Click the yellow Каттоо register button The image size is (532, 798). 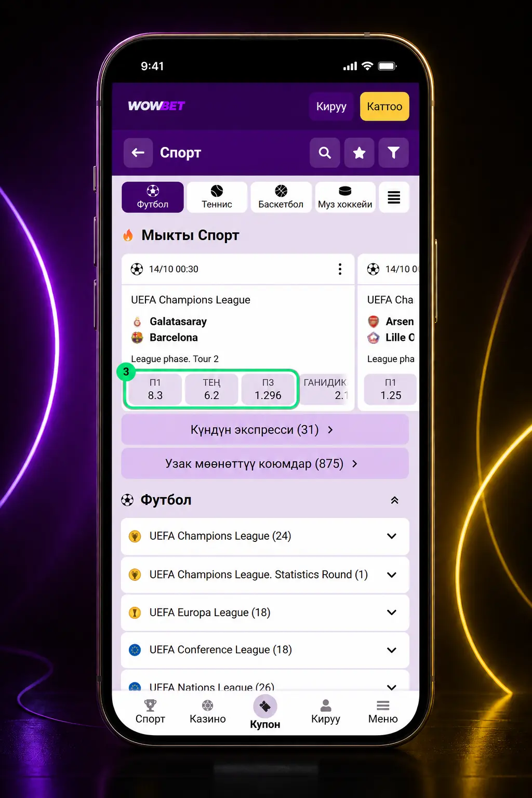(384, 107)
